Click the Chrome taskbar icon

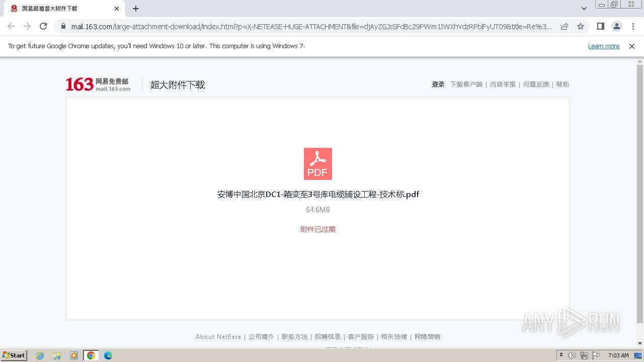click(x=91, y=355)
